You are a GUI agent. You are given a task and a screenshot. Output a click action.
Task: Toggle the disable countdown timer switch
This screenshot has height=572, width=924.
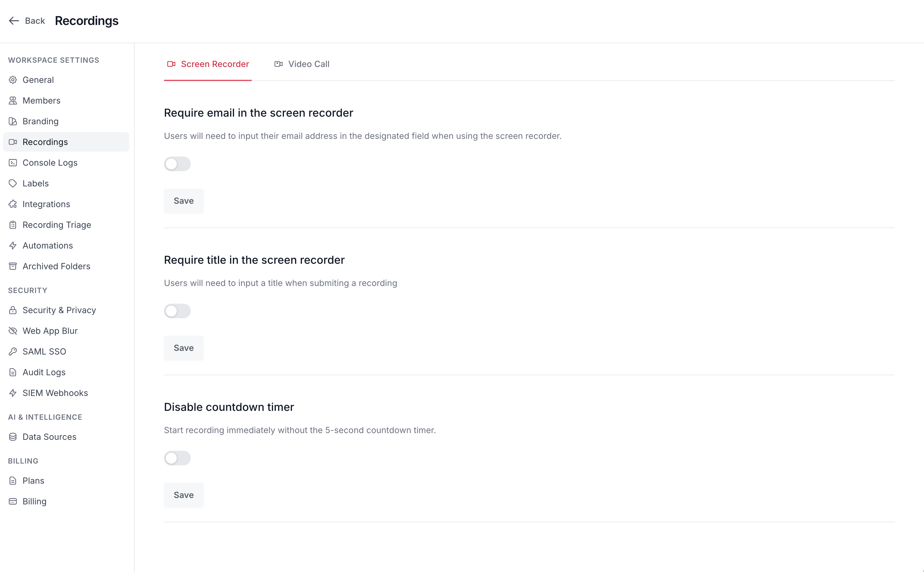pyautogui.click(x=177, y=458)
